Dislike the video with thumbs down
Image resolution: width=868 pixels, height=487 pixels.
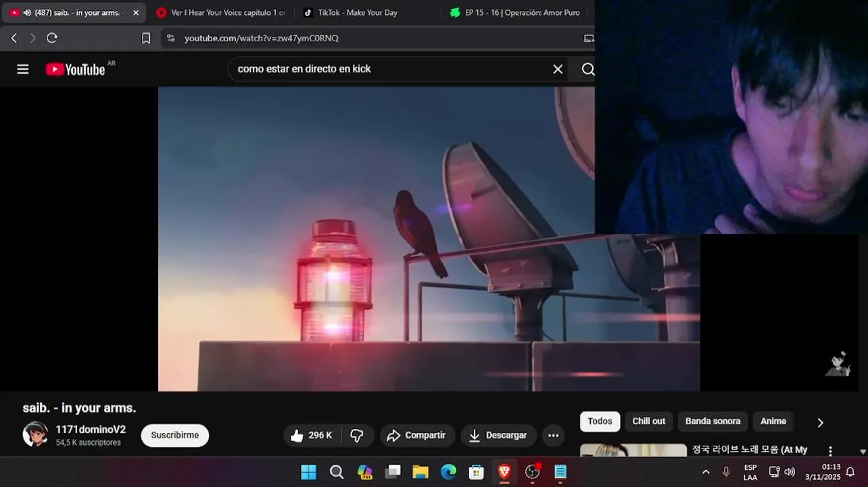click(x=357, y=436)
